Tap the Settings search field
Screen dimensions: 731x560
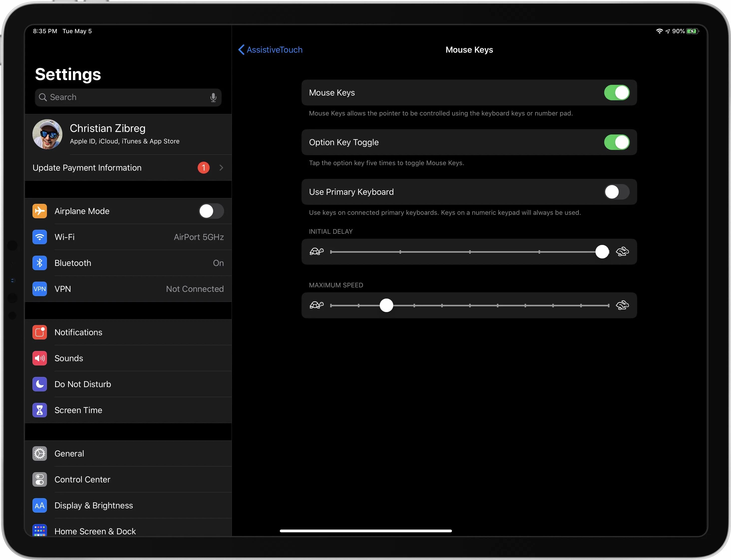[123, 97]
